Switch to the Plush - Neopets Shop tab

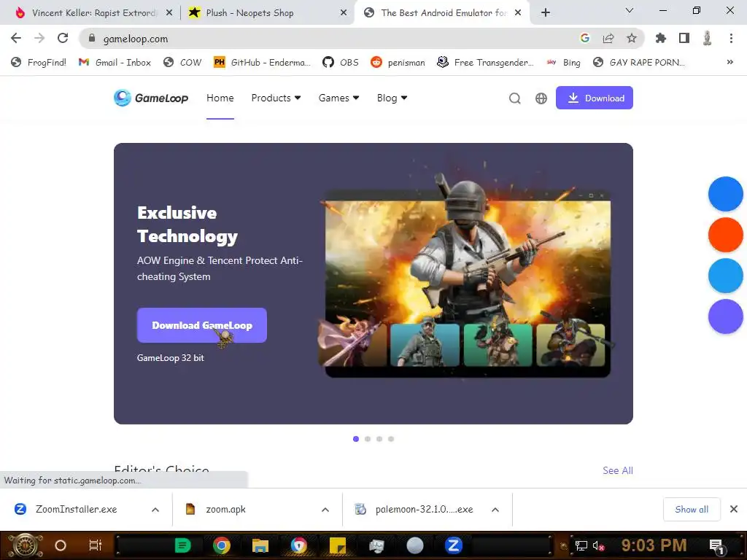point(267,12)
